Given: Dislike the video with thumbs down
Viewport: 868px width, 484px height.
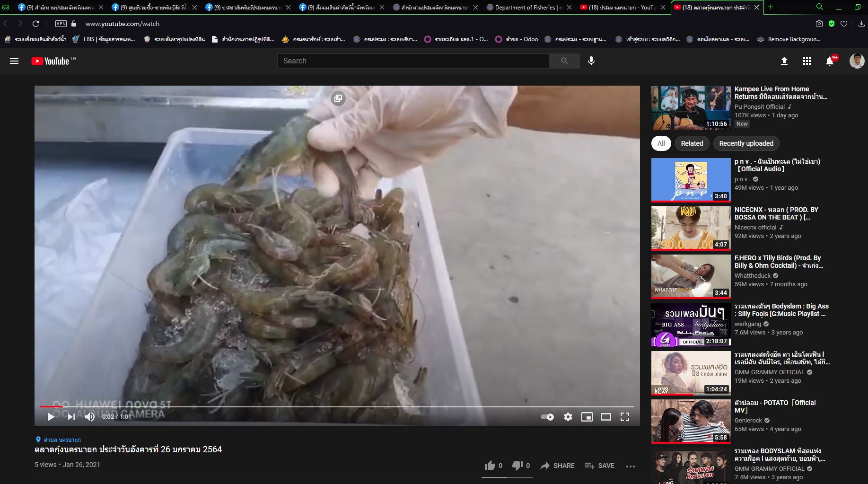Looking at the screenshot, I should (517, 466).
